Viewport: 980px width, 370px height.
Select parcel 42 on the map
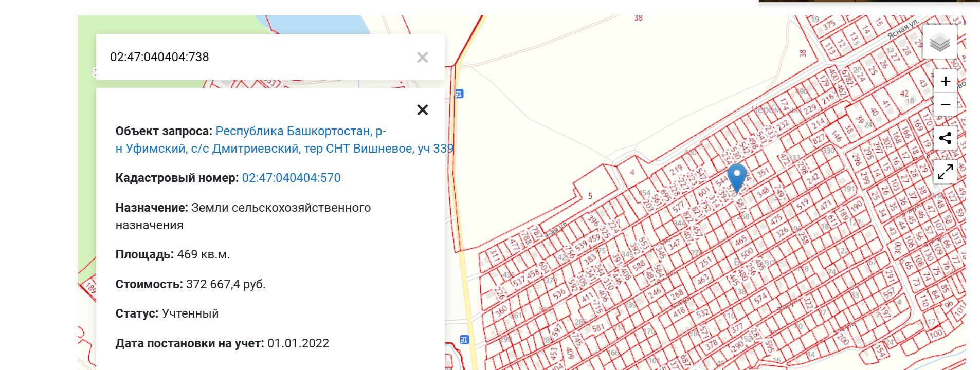[x=904, y=94]
